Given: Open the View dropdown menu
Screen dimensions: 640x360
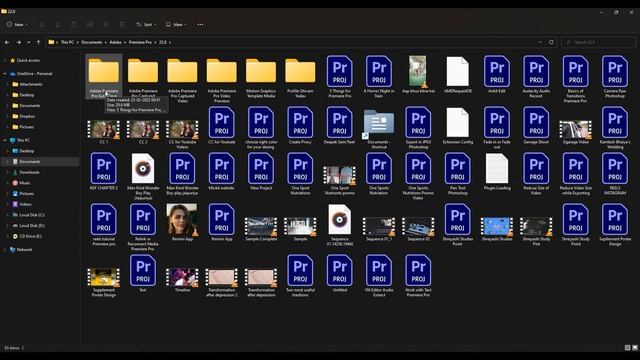Looking at the screenshot, I should click(x=176, y=24).
